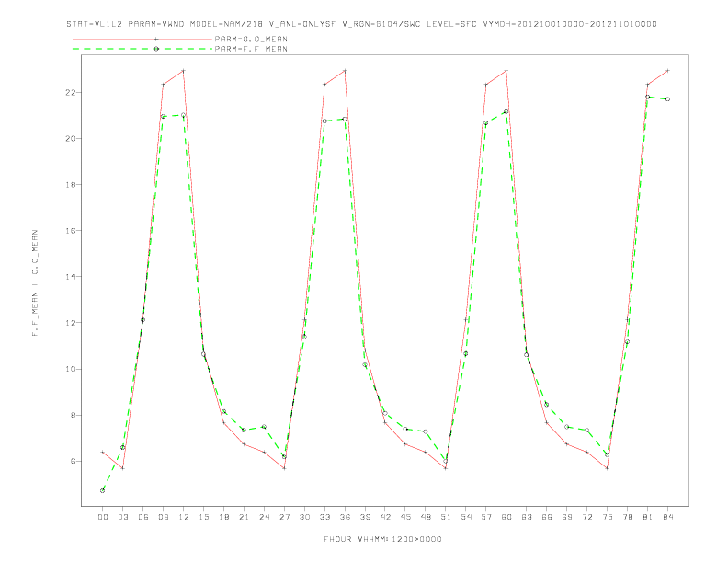
Task: Click green circle data point at hour 48
Action: (426, 431)
